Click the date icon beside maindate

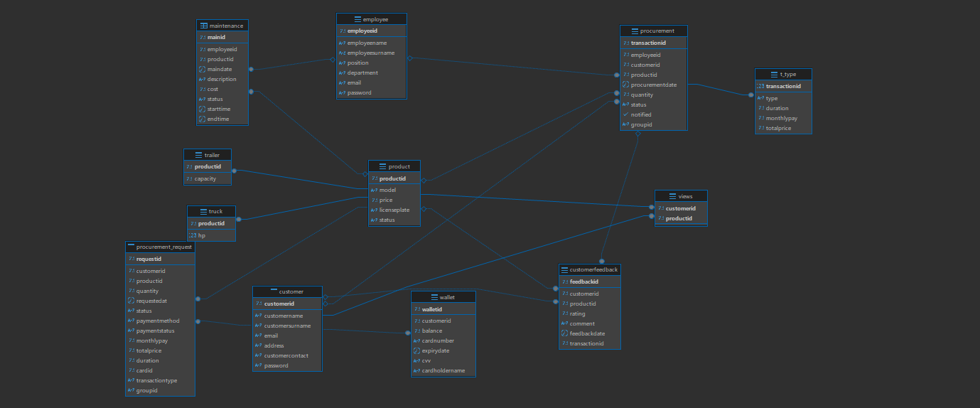coord(203,70)
